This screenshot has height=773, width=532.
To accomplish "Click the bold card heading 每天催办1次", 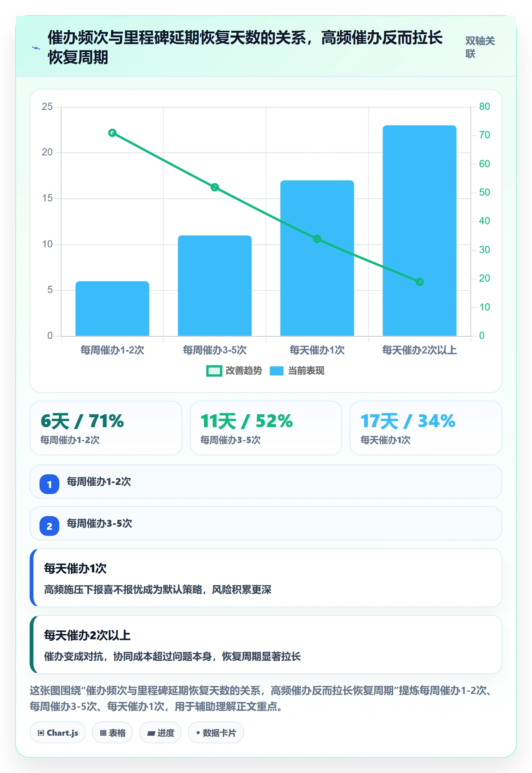I will (75, 569).
